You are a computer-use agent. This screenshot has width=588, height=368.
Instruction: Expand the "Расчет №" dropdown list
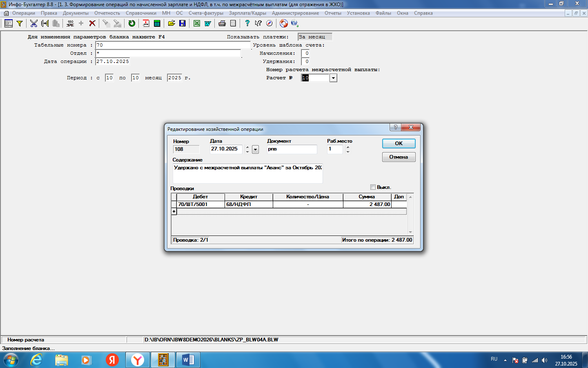[333, 78]
